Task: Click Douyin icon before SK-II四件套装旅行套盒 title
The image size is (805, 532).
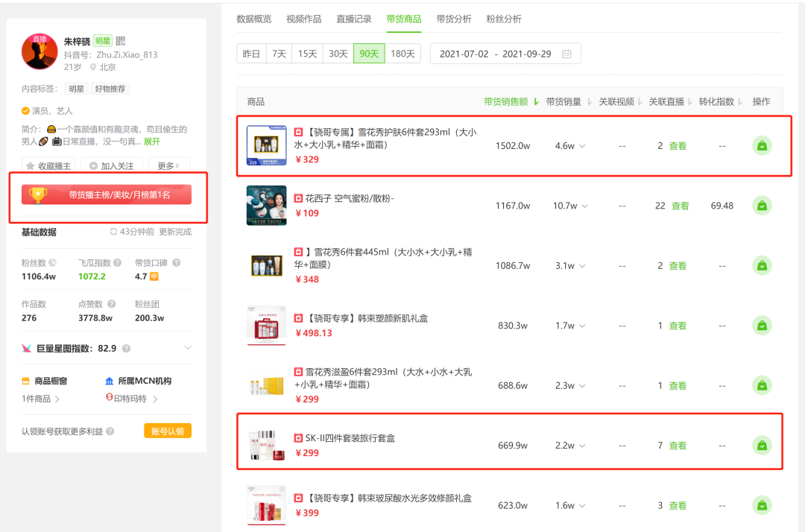Action: [298, 438]
